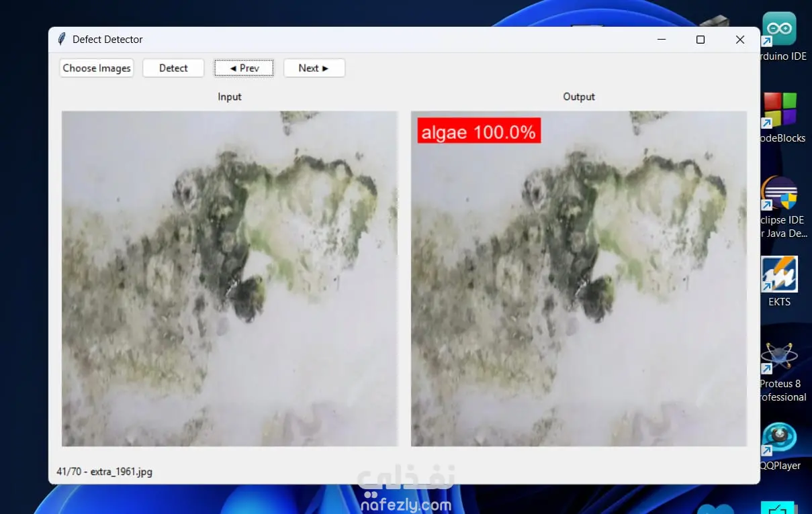812x514 pixels.
Task: Run detection with the Detect button
Action: (173, 68)
